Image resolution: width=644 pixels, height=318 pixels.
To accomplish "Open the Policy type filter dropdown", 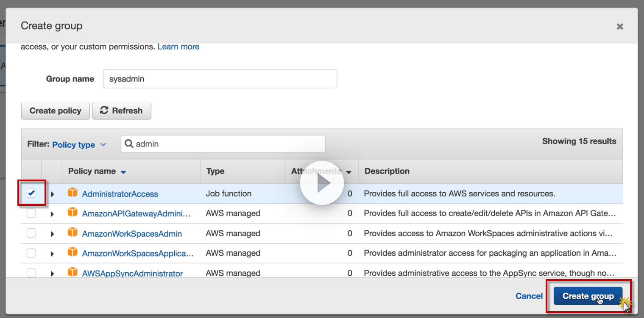I will tap(79, 145).
